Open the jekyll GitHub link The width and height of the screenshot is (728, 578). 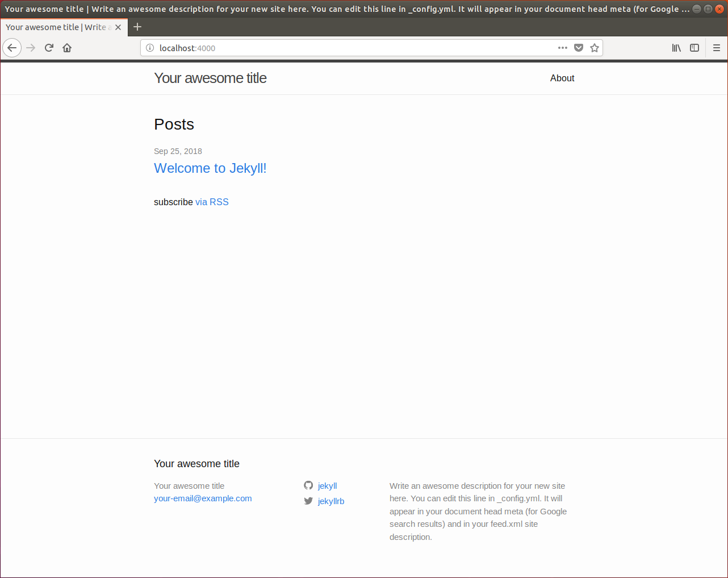327,485
